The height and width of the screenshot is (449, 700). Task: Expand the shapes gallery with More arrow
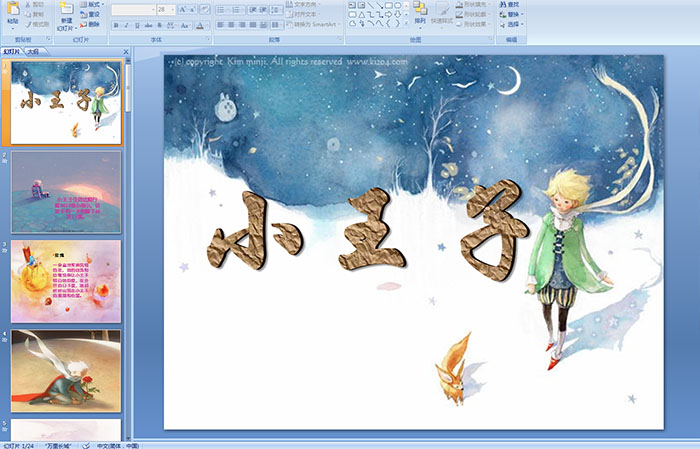pos(406,23)
